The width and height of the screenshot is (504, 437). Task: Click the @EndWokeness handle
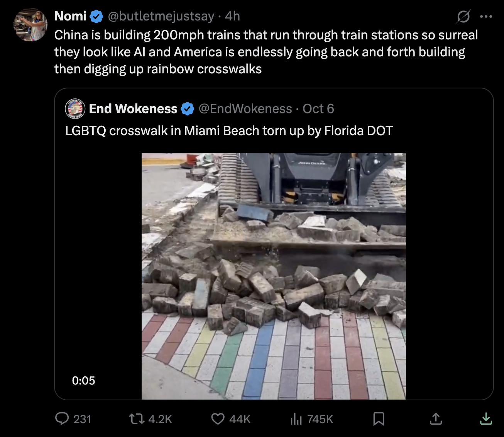pos(245,109)
